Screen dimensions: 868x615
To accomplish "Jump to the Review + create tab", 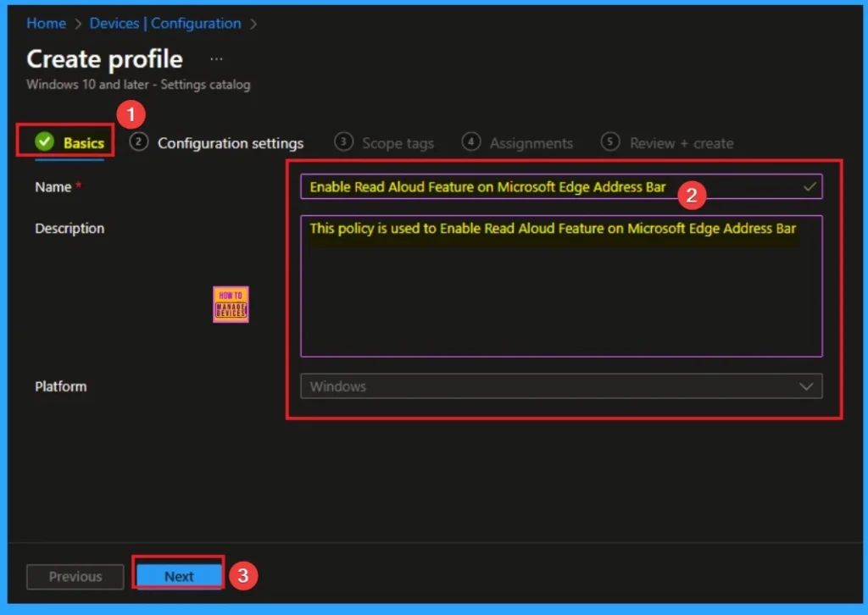I will click(682, 143).
